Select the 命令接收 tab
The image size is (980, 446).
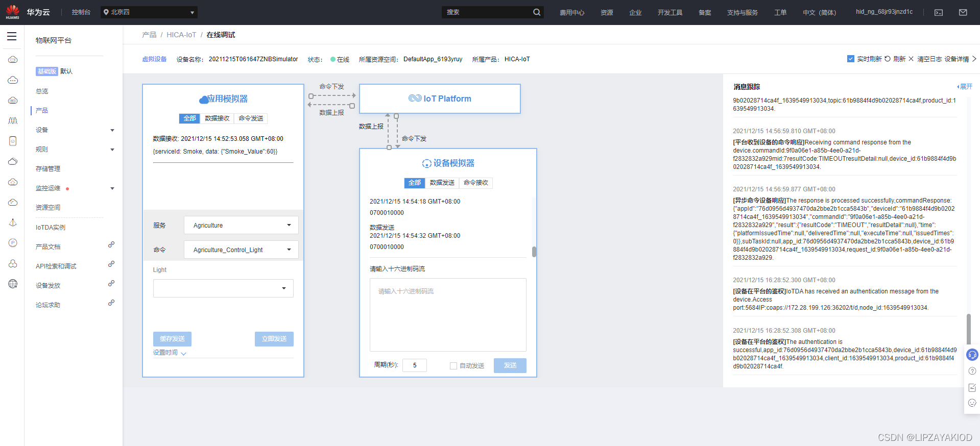476,183
